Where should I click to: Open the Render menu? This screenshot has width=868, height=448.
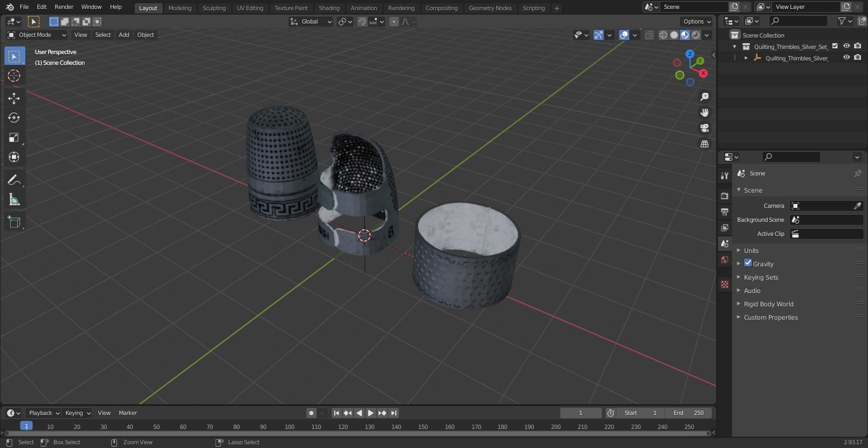(x=64, y=7)
